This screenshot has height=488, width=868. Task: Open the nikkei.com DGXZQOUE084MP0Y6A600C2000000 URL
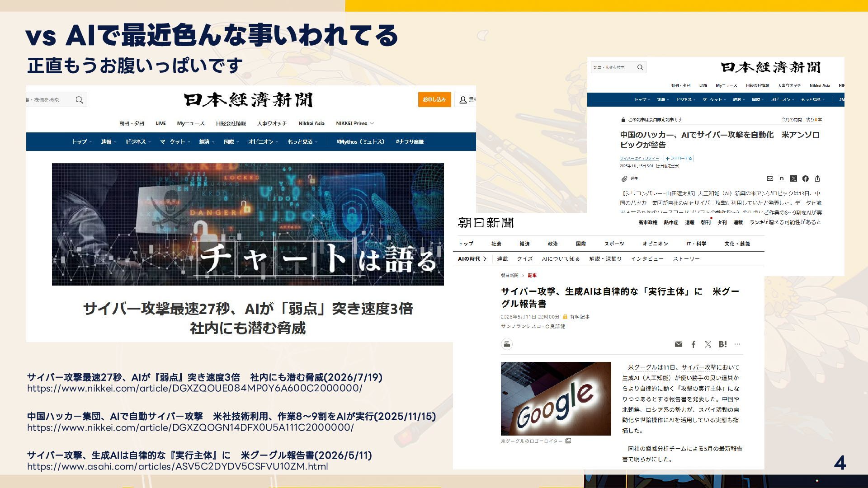point(194,388)
